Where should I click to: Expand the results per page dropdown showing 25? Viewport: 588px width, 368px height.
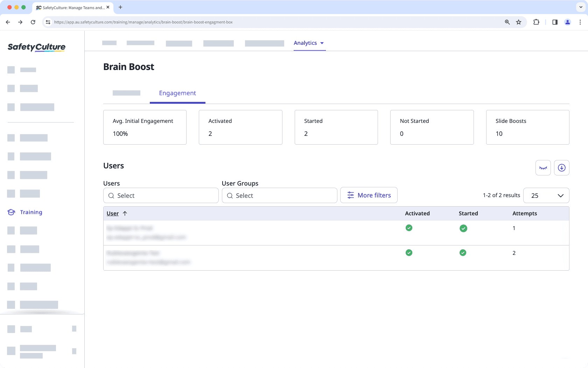tap(546, 195)
